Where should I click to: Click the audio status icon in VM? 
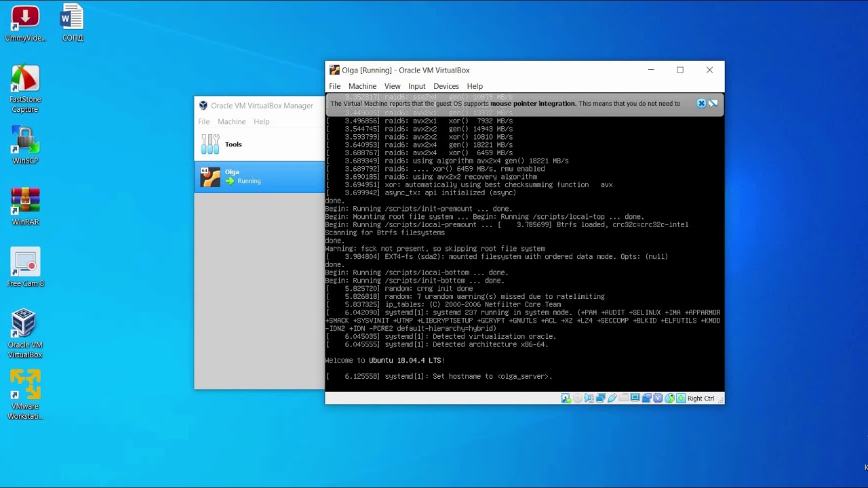(x=589, y=399)
